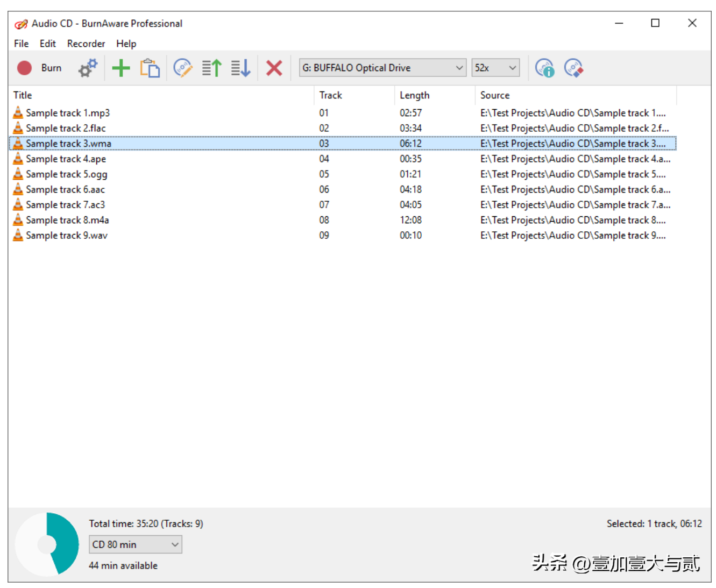Screen dimensions: 716x588
Task: Open the CD 80 min disc size dropdown
Action: click(x=136, y=544)
